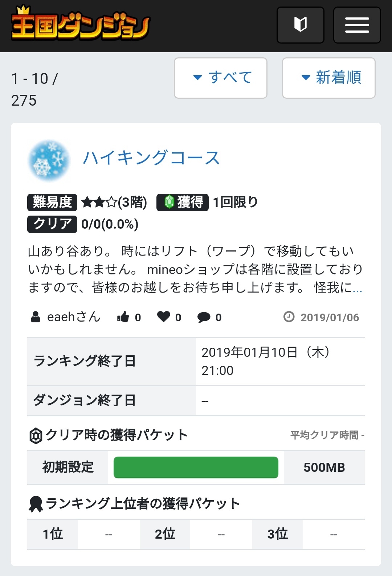392x576 pixels.
Task: Toggle the heart favorite icon
Action: coord(164,316)
